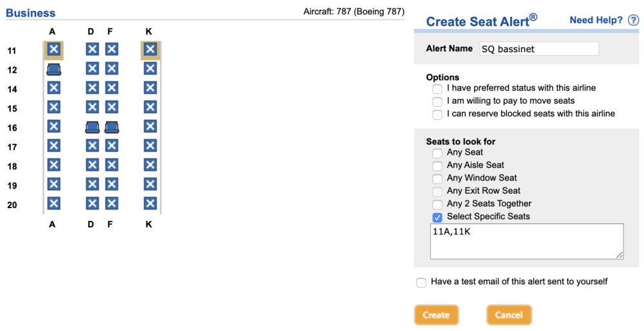Select available seat 16D
Viewport: 644px width, 331px height.
[92, 127]
